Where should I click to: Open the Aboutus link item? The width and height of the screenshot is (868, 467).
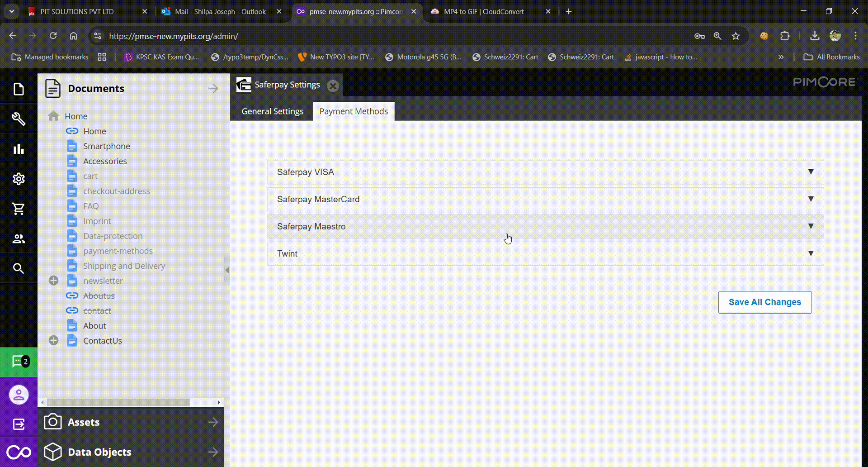[x=99, y=295]
